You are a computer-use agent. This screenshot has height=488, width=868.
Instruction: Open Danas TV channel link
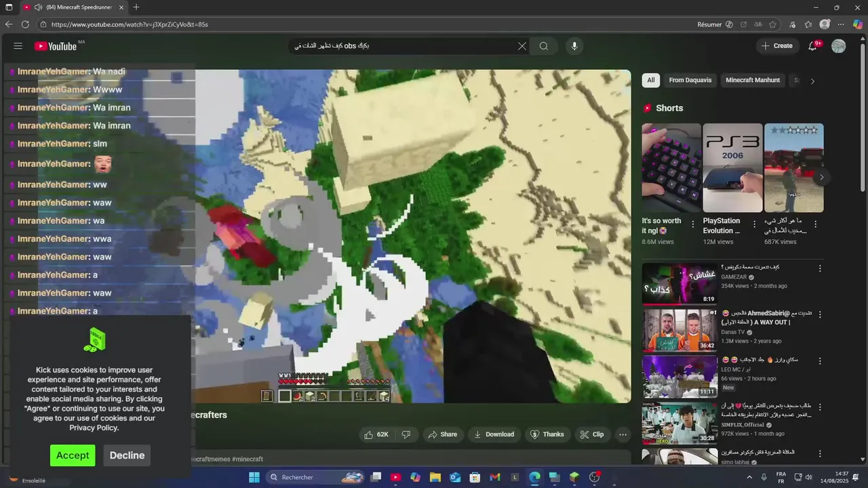pos(733,332)
